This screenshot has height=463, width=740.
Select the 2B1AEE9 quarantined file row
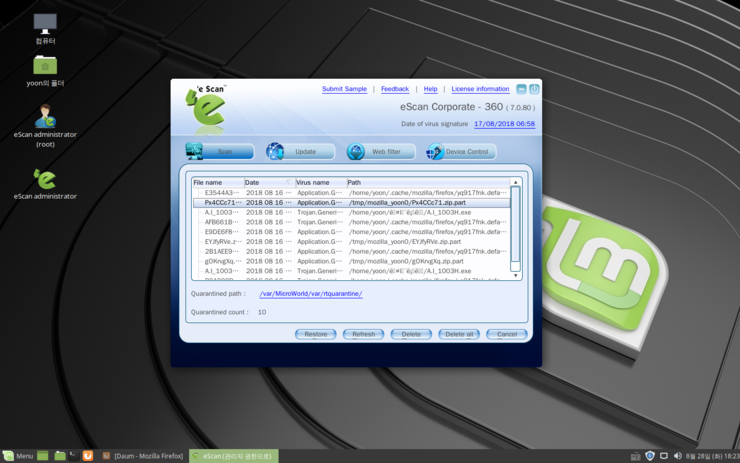click(352, 252)
